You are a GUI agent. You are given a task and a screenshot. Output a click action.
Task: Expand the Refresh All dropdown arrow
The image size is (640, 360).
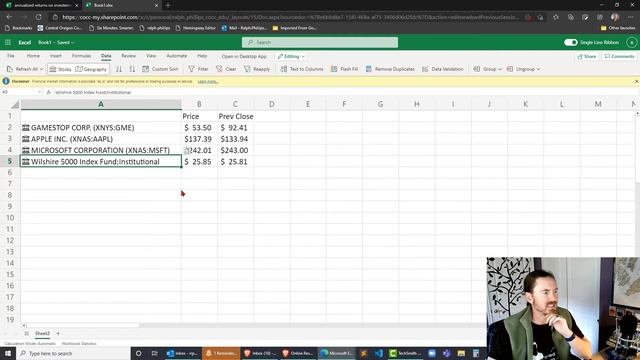tap(41, 69)
